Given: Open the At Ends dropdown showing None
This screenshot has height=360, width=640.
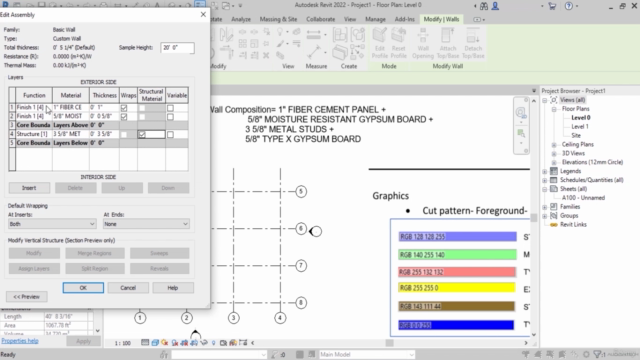Looking at the screenshot, I should (146, 224).
